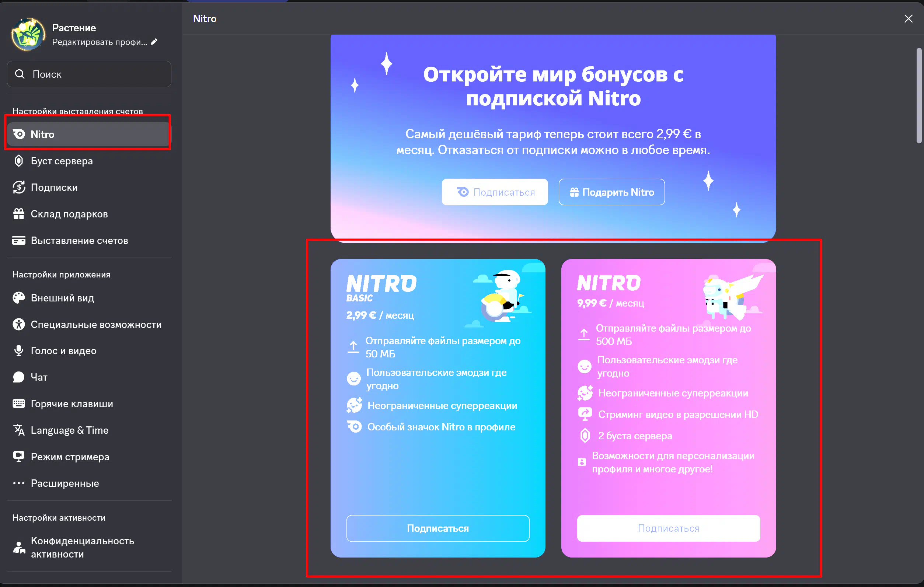Viewport: 924px width, 587px height.
Task: Click the Выставление счетов credit card icon
Action: pos(18,241)
